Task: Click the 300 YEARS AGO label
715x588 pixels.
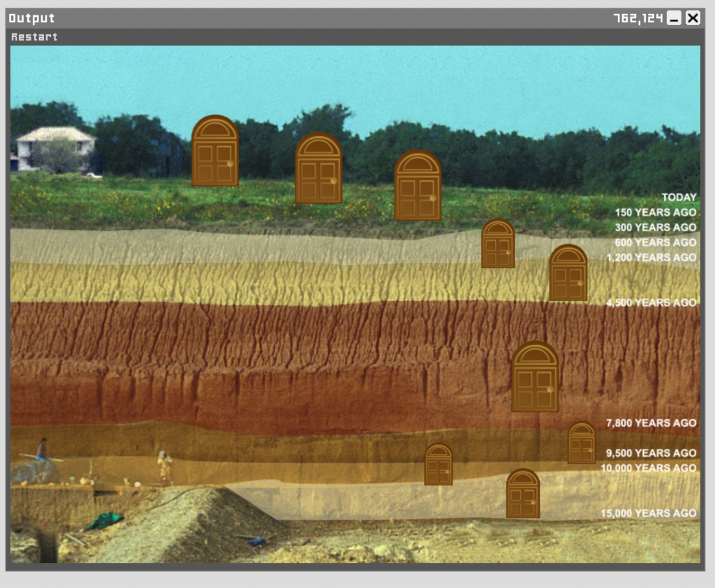Action: click(x=655, y=227)
